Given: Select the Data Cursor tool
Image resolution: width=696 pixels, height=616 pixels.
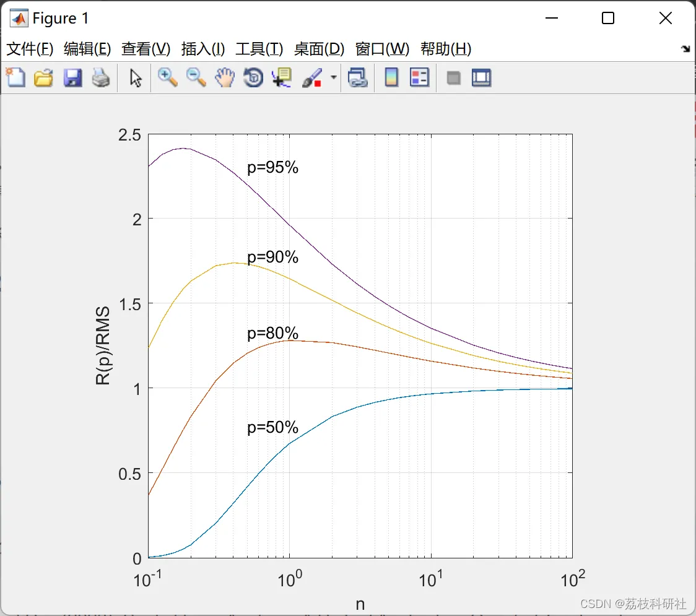Looking at the screenshot, I should [282, 78].
